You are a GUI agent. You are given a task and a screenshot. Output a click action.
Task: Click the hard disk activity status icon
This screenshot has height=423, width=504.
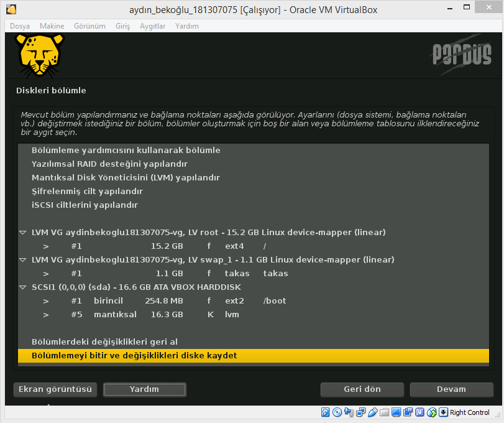[x=325, y=412]
